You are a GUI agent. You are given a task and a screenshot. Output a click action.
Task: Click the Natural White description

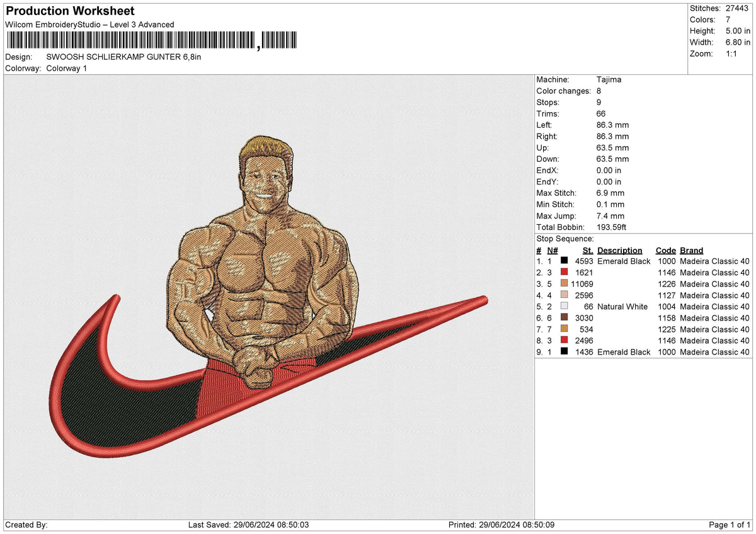[x=622, y=307]
